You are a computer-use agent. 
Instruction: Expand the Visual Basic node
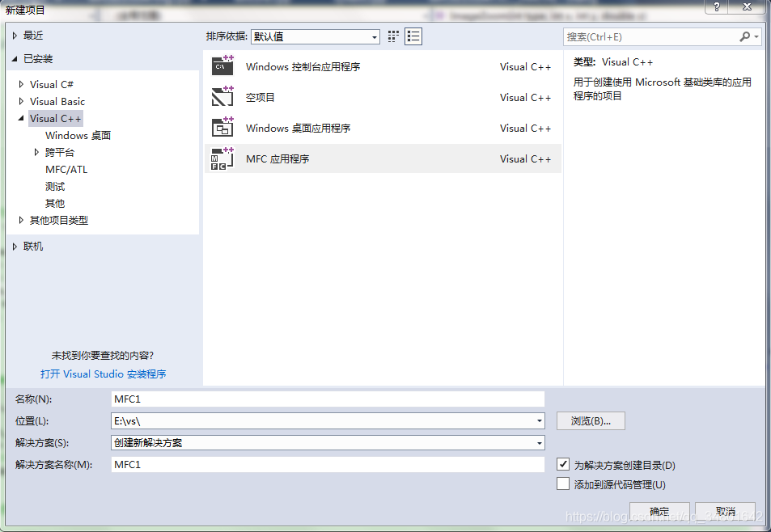click(x=21, y=101)
